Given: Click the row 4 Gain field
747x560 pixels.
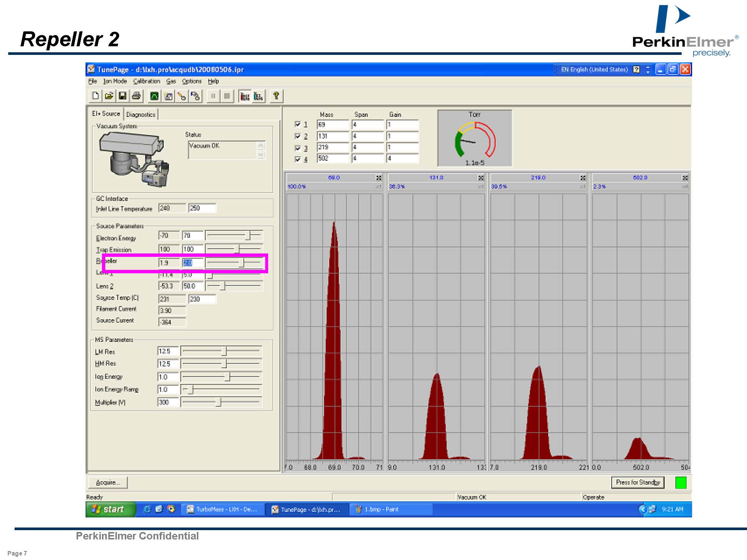Looking at the screenshot, I should click(403, 158).
